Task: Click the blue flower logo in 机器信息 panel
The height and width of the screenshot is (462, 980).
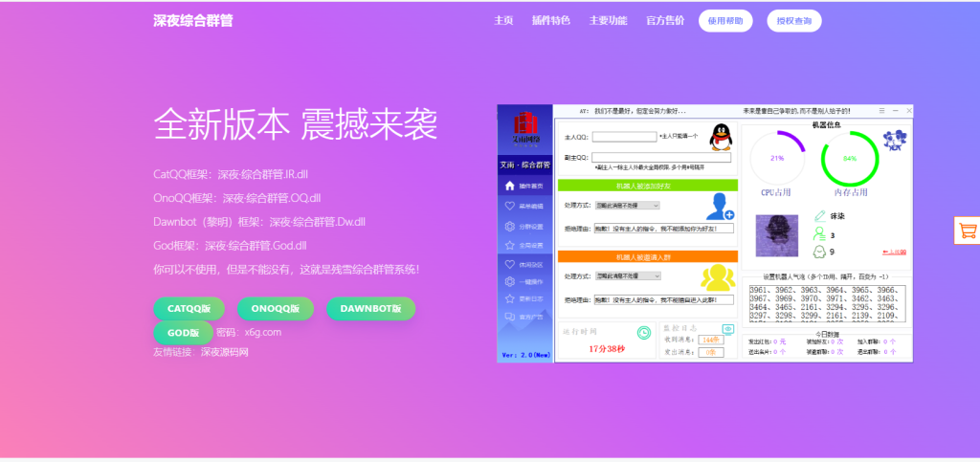Action: (895, 140)
